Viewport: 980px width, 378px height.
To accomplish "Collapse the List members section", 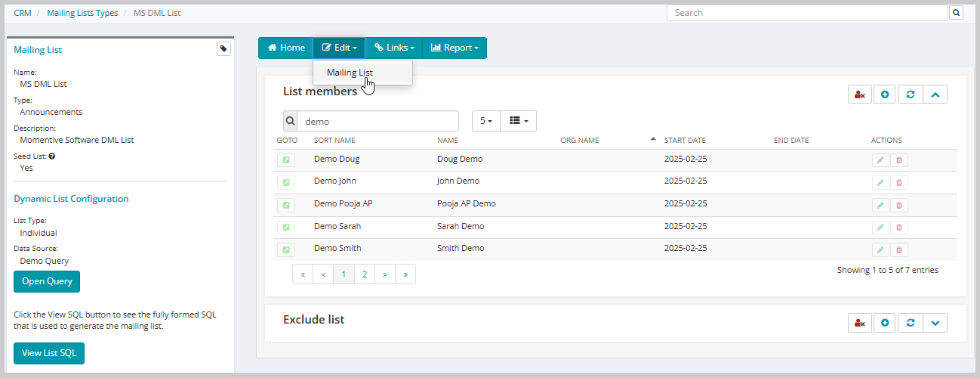I will (x=935, y=94).
